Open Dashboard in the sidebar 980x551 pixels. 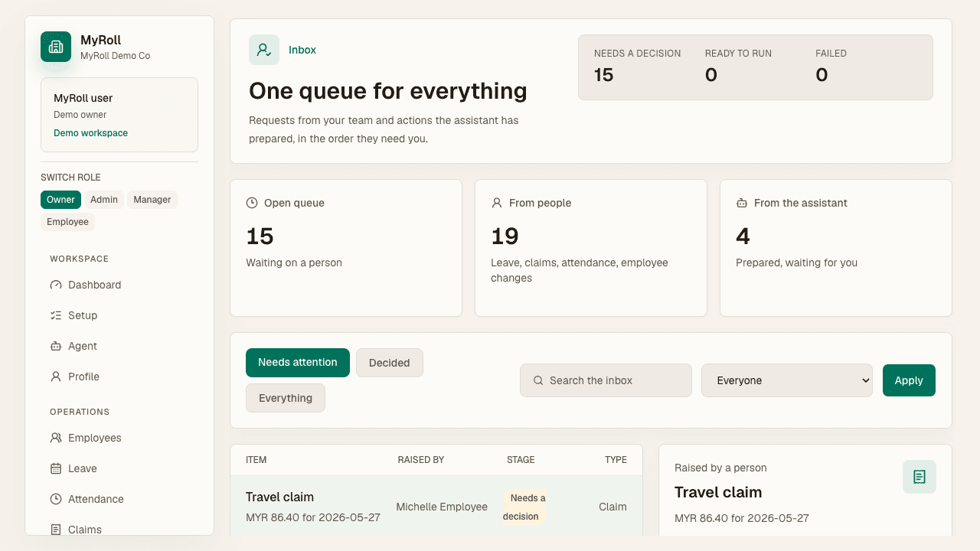[119, 285]
